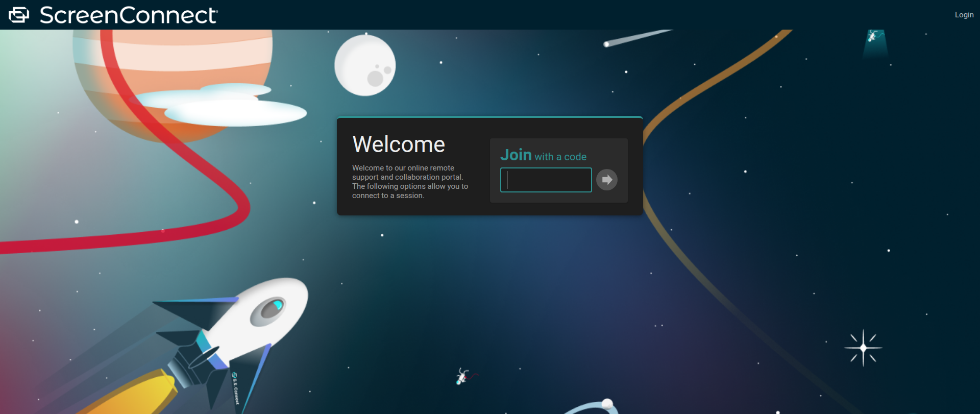Submit the code with the arrow button

(x=607, y=180)
